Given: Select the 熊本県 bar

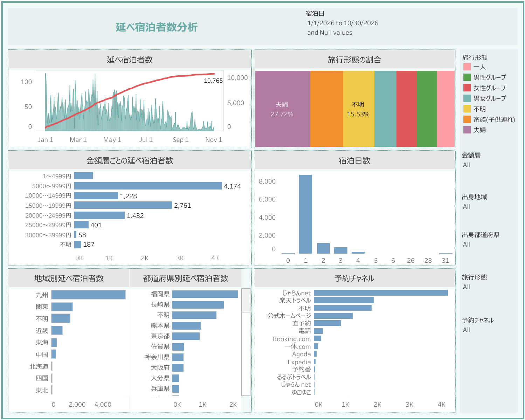Looking at the screenshot, I should 186,326.
